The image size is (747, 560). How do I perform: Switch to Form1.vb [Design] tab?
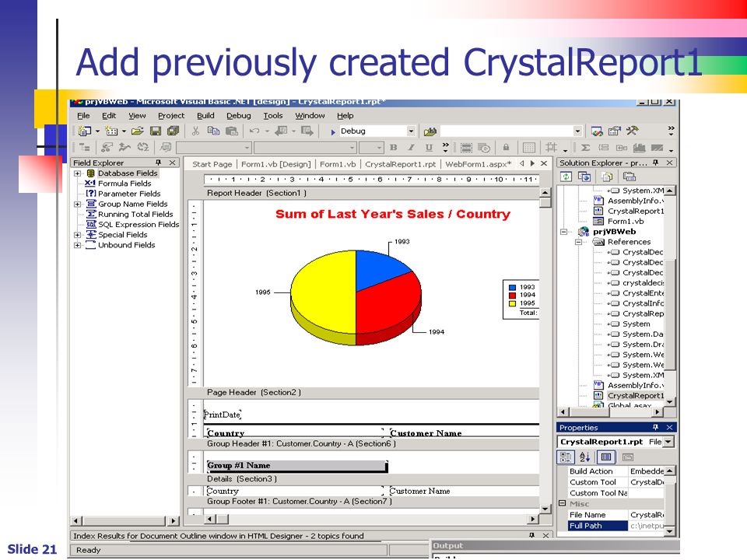275,164
